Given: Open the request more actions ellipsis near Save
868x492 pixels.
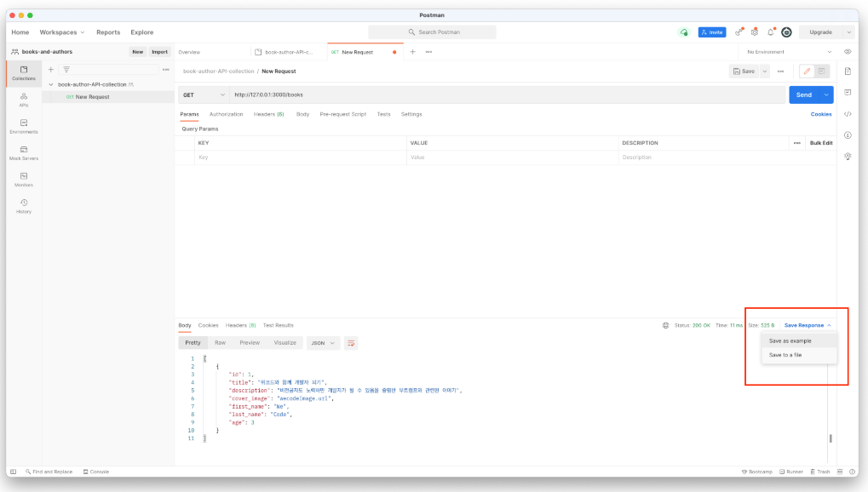Looking at the screenshot, I should point(780,71).
